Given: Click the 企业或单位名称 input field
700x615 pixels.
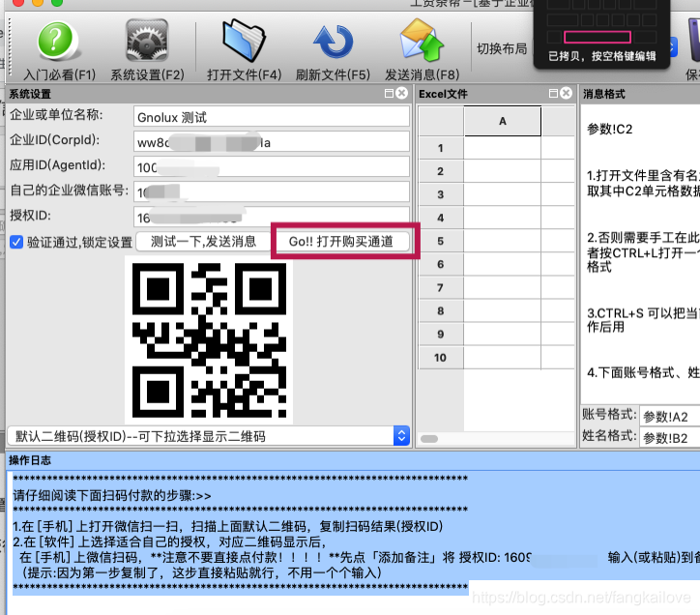Looking at the screenshot, I should click(x=271, y=117).
